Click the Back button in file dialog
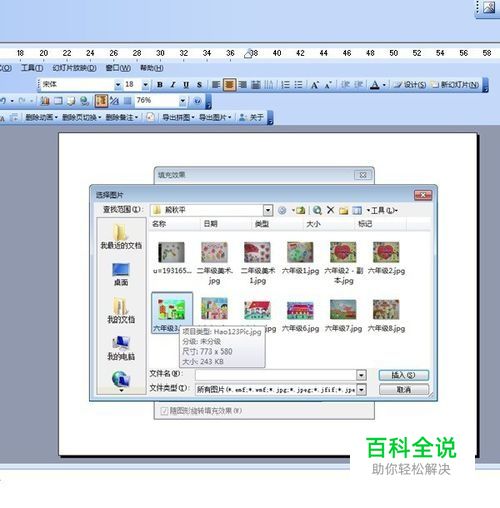Image resolution: width=500 pixels, height=508 pixels. 282,210
